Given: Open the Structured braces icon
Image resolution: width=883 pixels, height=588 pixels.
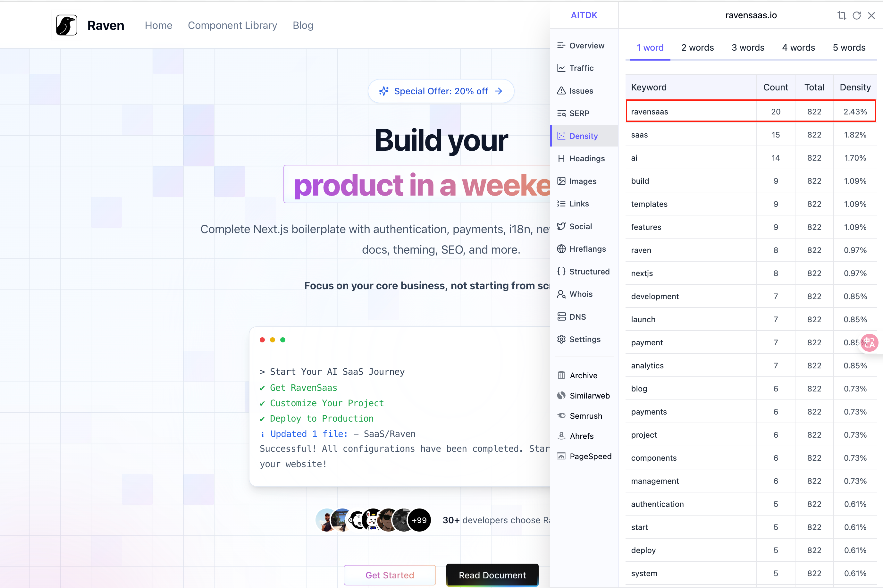Looking at the screenshot, I should coord(561,272).
